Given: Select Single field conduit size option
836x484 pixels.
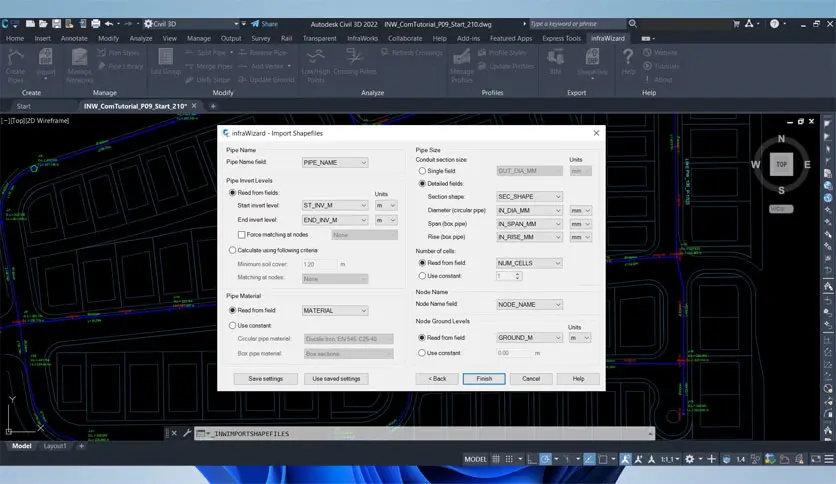Looking at the screenshot, I should tap(422, 171).
